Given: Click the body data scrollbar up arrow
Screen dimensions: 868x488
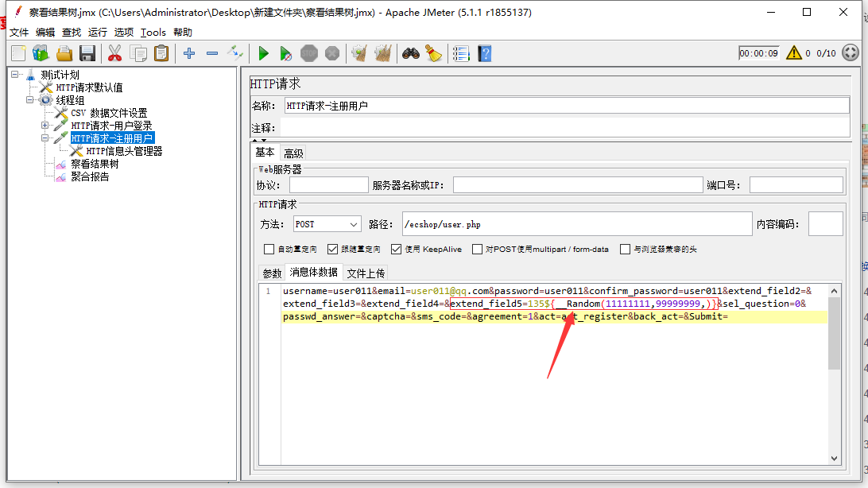Looking at the screenshot, I should (x=835, y=290).
